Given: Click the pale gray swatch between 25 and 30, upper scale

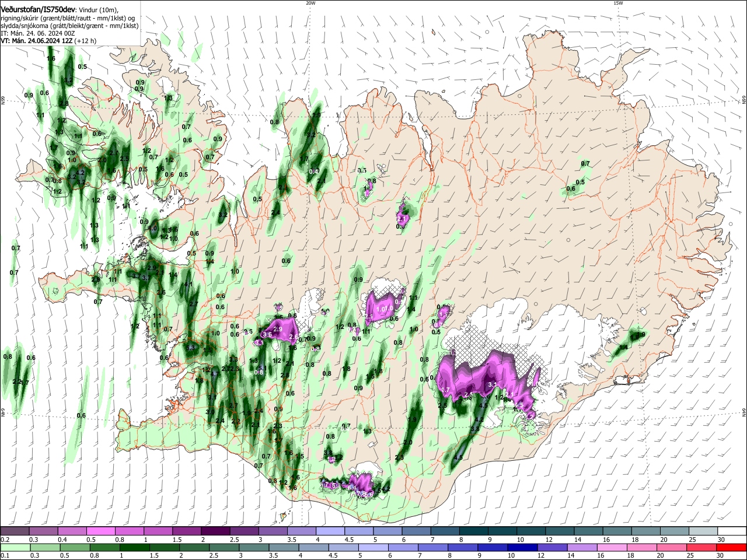Looking at the screenshot, I should pos(703,531).
